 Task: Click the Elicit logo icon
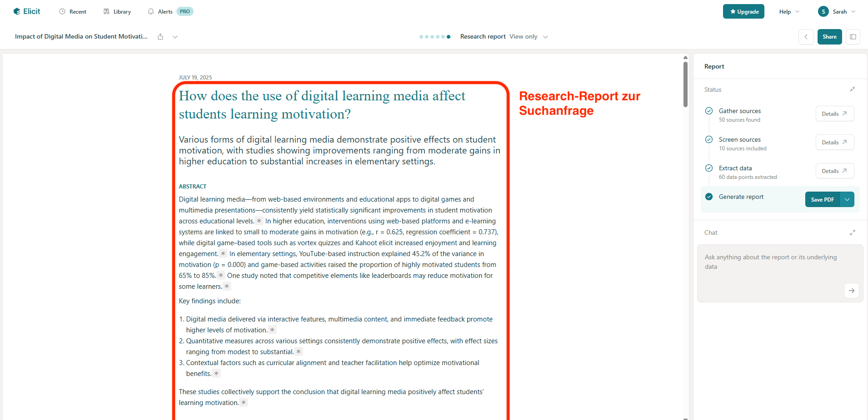pyautogui.click(x=17, y=11)
